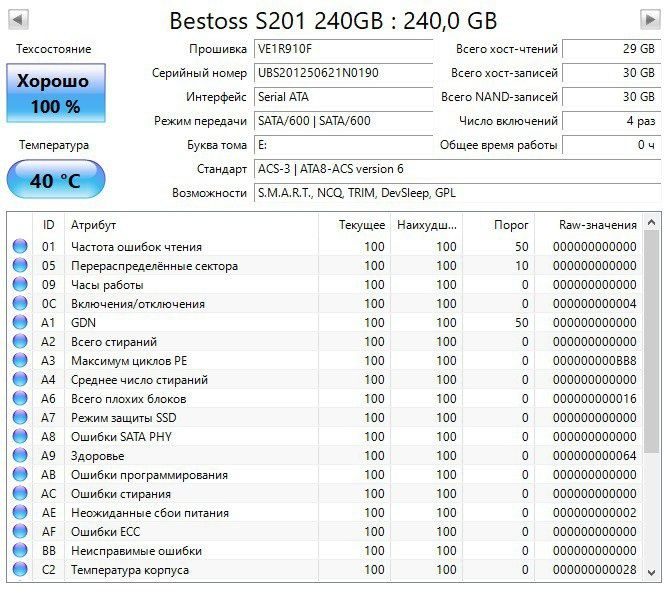
Task: Select the serial number field UBS201250621N0190
Action: [343, 73]
